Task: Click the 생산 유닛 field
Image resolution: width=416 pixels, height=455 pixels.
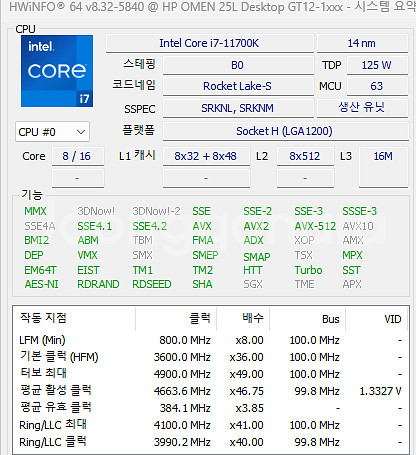Action: (x=362, y=108)
